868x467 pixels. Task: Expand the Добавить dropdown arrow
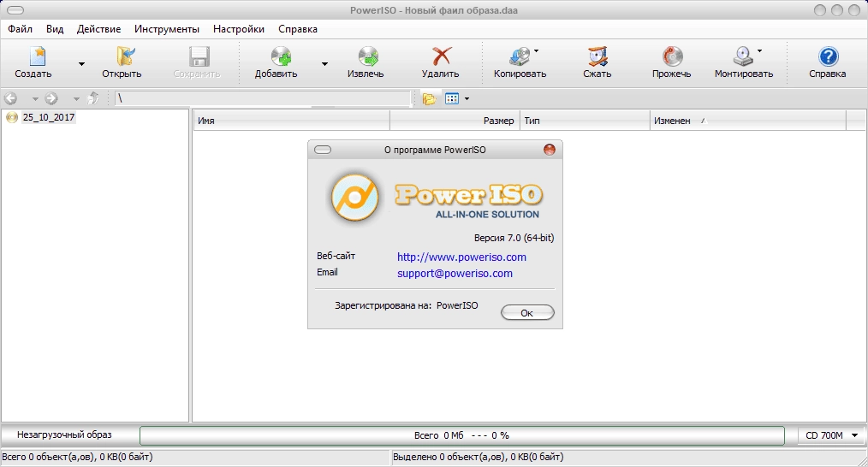(x=324, y=64)
